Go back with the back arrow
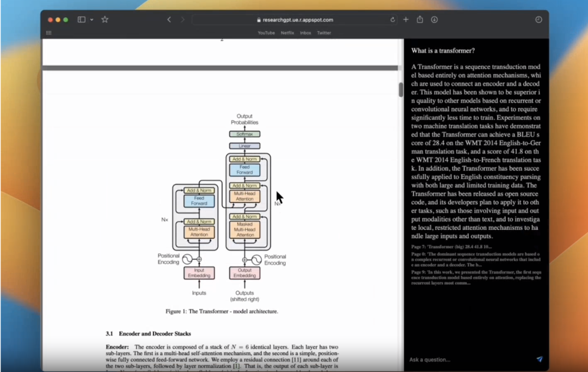Viewport: 588px width, 372px height. coord(169,20)
